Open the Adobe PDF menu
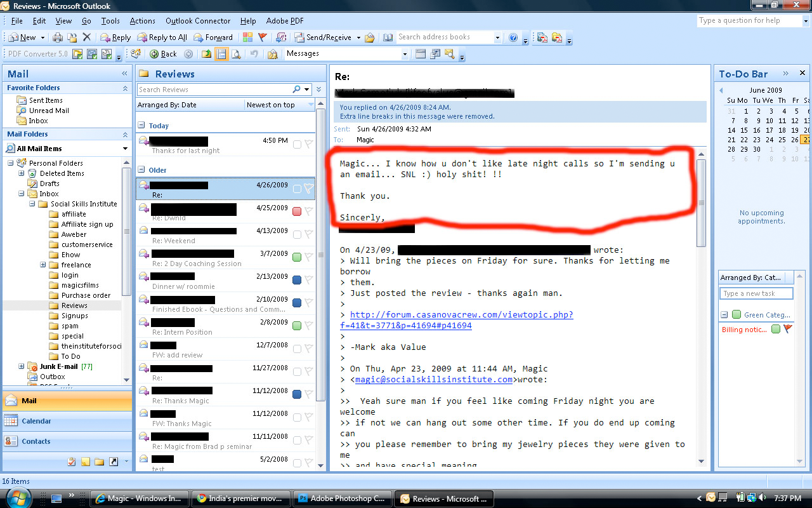 285,21
